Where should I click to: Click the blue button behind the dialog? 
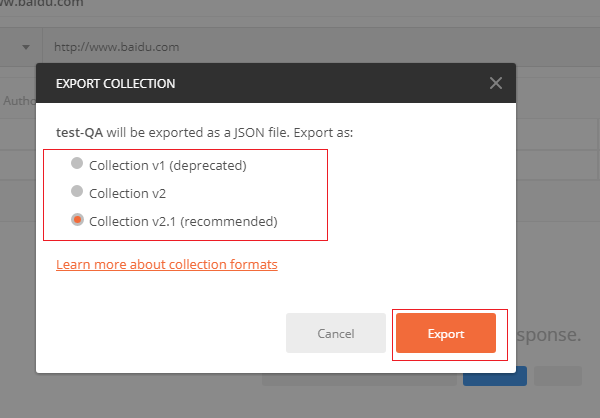(495, 377)
